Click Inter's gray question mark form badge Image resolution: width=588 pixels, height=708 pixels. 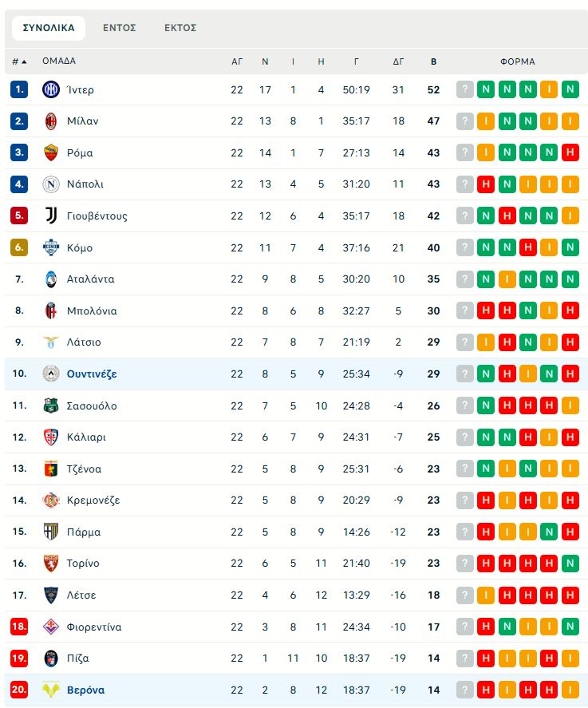465,89
